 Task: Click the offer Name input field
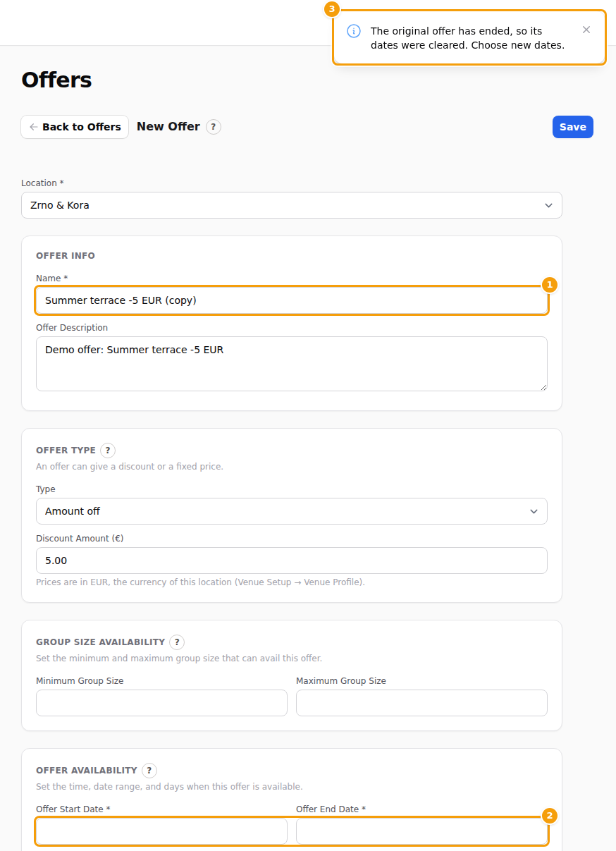(292, 300)
